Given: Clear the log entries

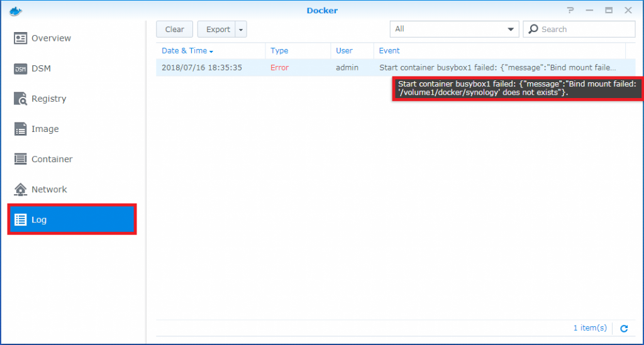Looking at the screenshot, I should tap(175, 30).
